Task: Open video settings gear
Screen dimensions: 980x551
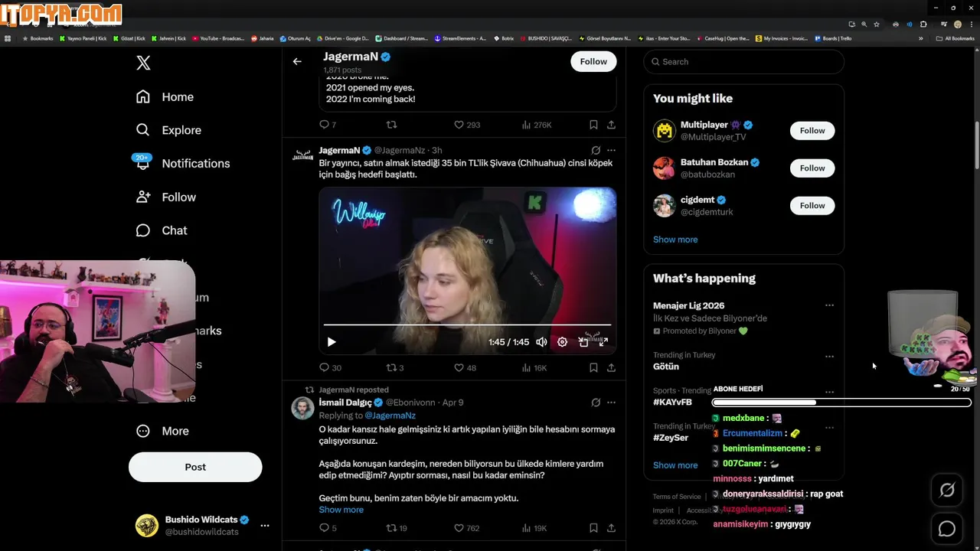Action: tap(562, 342)
